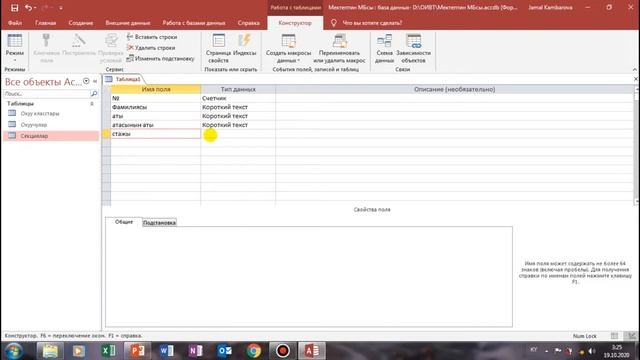Insert rows with Вставить строки

pos(152,37)
